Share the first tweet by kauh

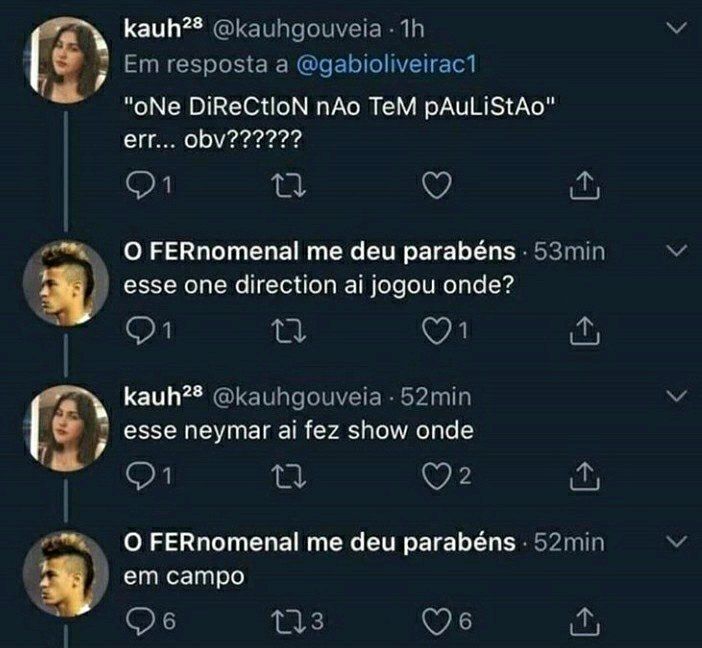585,185
